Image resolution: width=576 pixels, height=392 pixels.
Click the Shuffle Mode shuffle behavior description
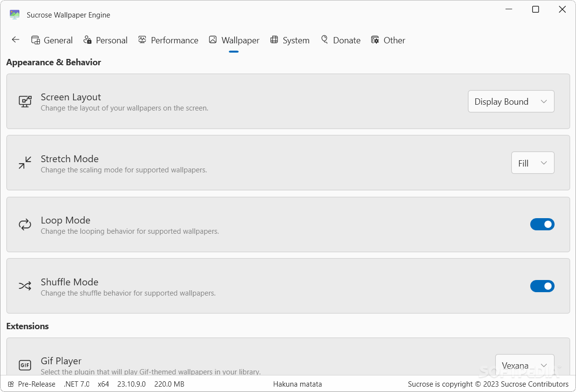coord(128,293)
